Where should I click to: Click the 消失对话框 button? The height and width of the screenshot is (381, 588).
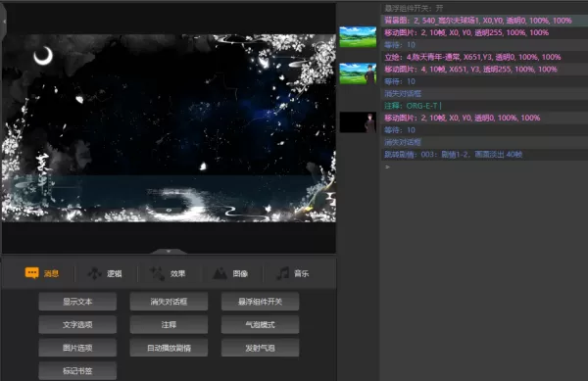[x=169, y=302]
